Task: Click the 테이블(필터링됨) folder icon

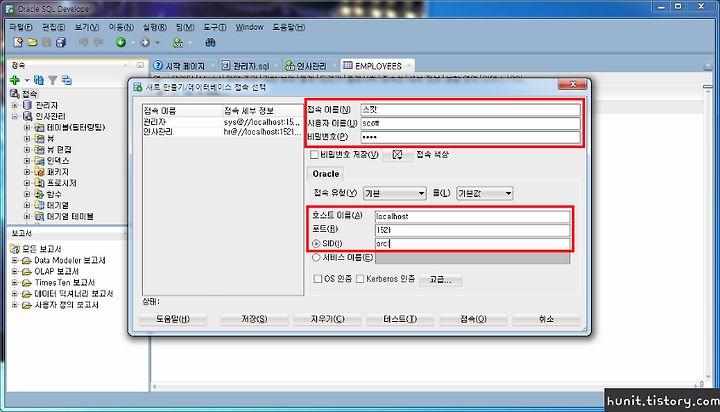Action: (39, 127)
